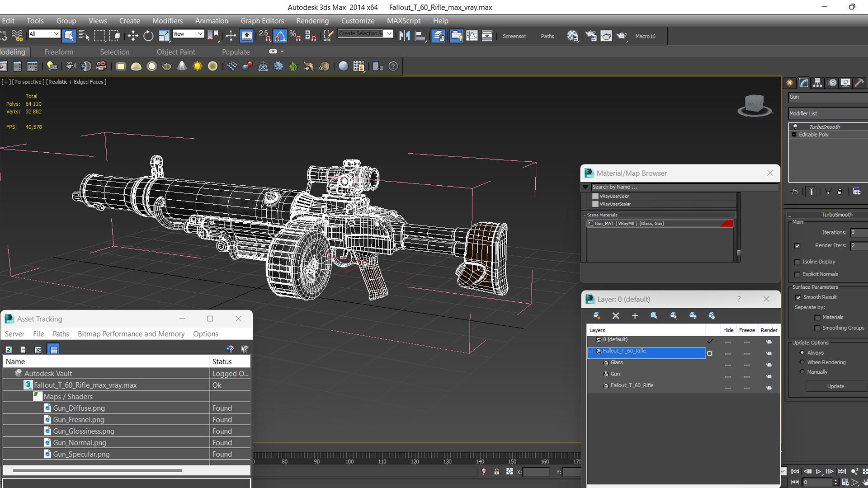Screen dimensions: 868x488
Task: Click Asset Tracking horizontal scrollbar
Action: click(x=98, y=470)
